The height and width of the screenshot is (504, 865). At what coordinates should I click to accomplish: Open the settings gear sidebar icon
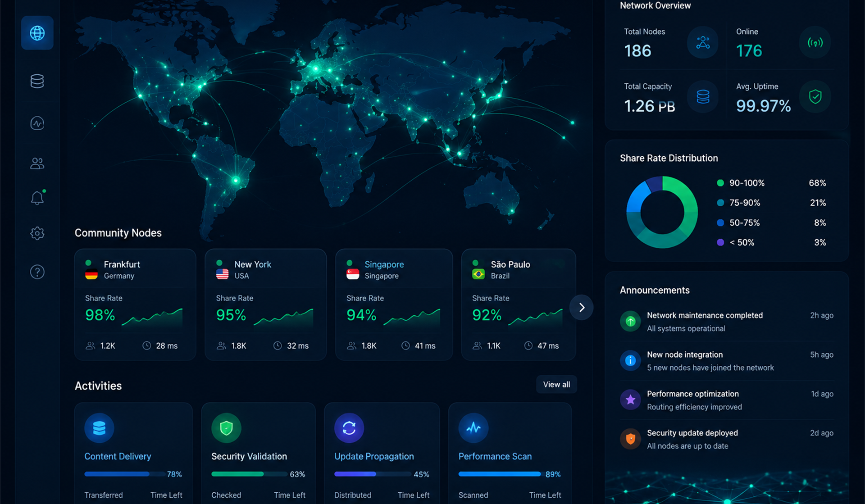pyautogui.click(x=37, y=233)
